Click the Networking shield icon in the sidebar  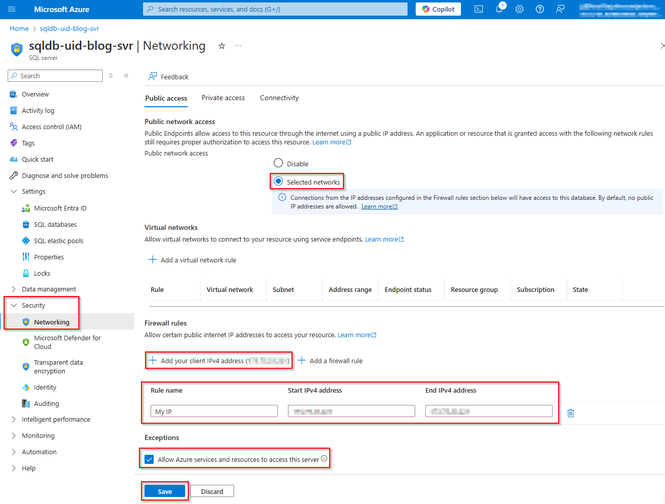(26, 322)
